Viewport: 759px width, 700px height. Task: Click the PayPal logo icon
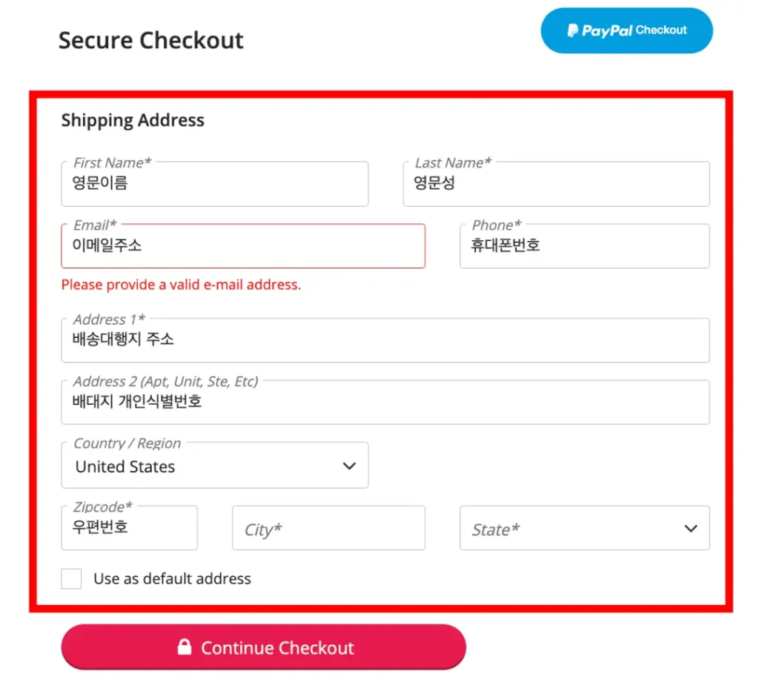pyautogui.click(x=573, y=30)
